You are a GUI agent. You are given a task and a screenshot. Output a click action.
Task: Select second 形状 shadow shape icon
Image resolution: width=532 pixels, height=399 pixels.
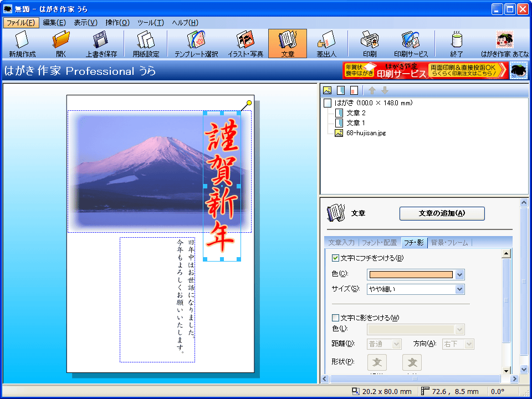click(x=412, y=362)
